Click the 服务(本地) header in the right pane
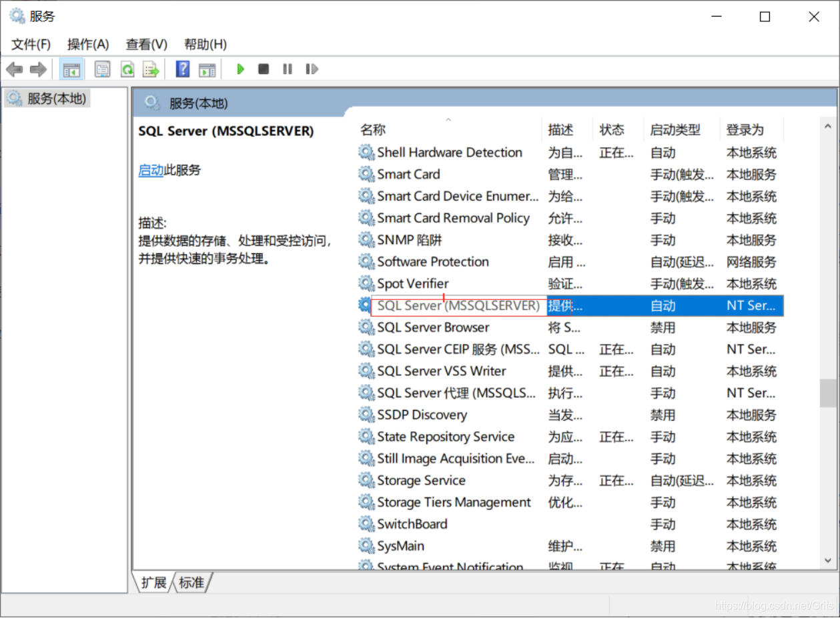 point(198,103)
